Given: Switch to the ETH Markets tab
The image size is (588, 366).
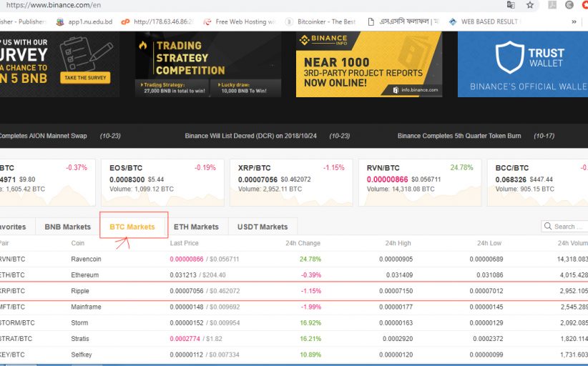Looking at the screenshot, I should tap(196, 227).
